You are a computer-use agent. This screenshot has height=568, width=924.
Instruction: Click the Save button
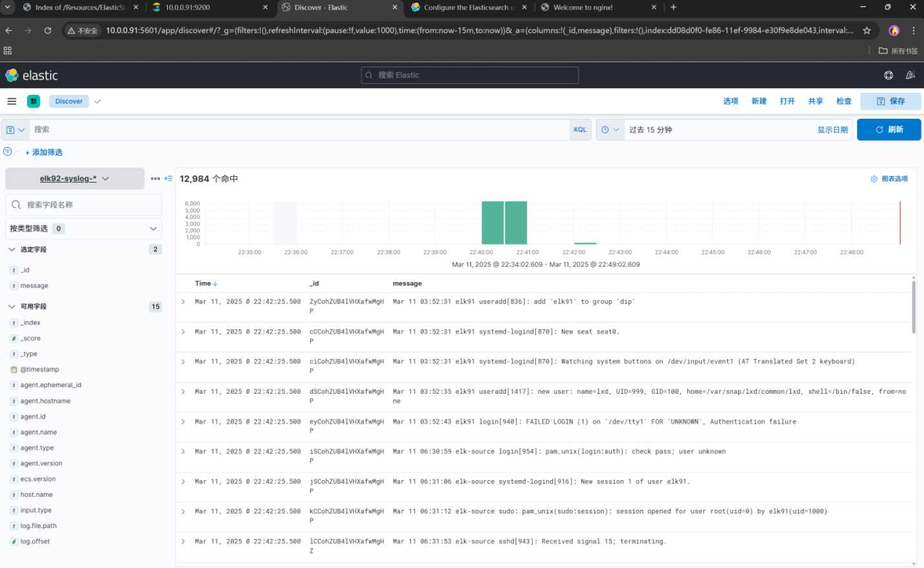pos(890,101)
